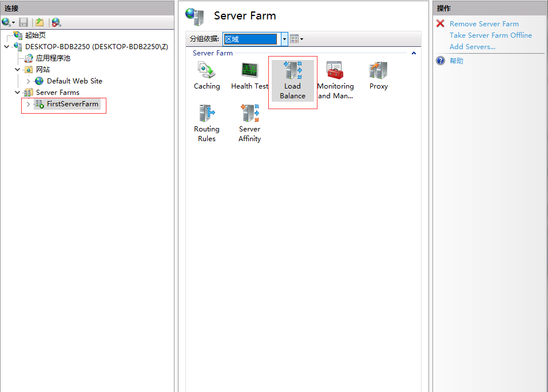
Task: Open the Caching feature icon
Action: point(207,70)
